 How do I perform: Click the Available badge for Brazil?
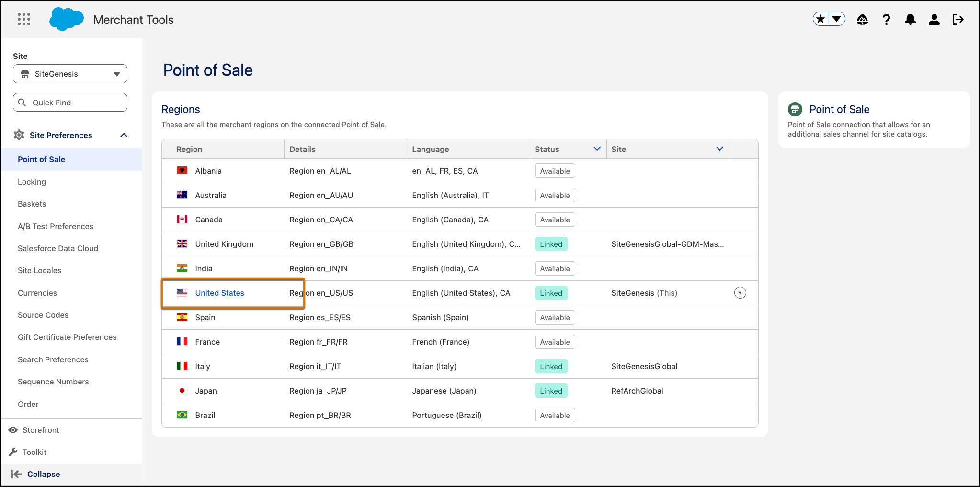555,416
